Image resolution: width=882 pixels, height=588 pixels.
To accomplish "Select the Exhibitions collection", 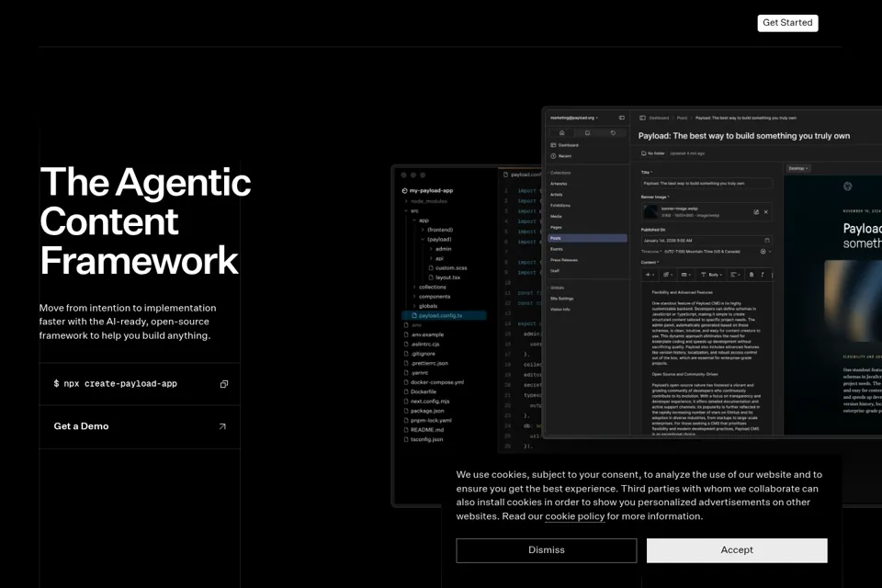I will (560, 206).
